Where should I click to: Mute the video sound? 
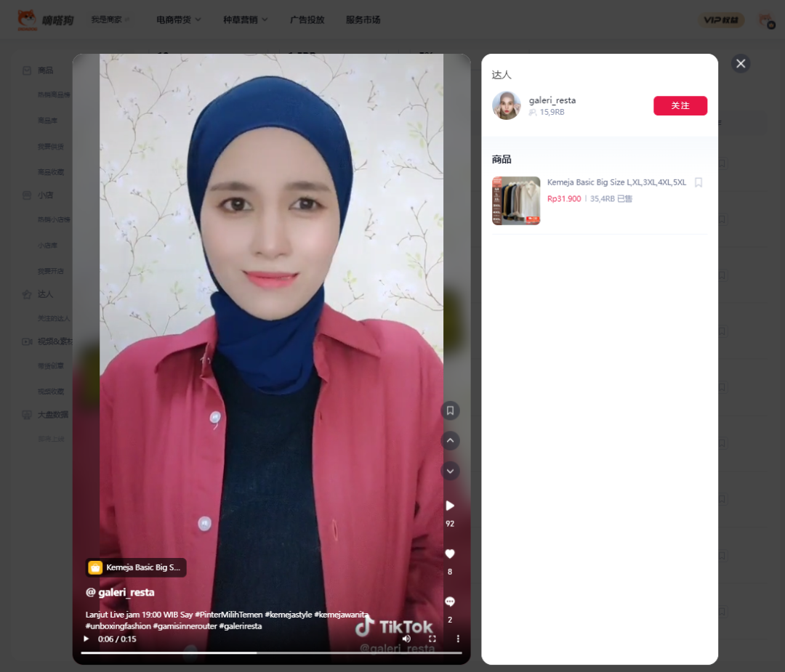(x=406, y=639)
